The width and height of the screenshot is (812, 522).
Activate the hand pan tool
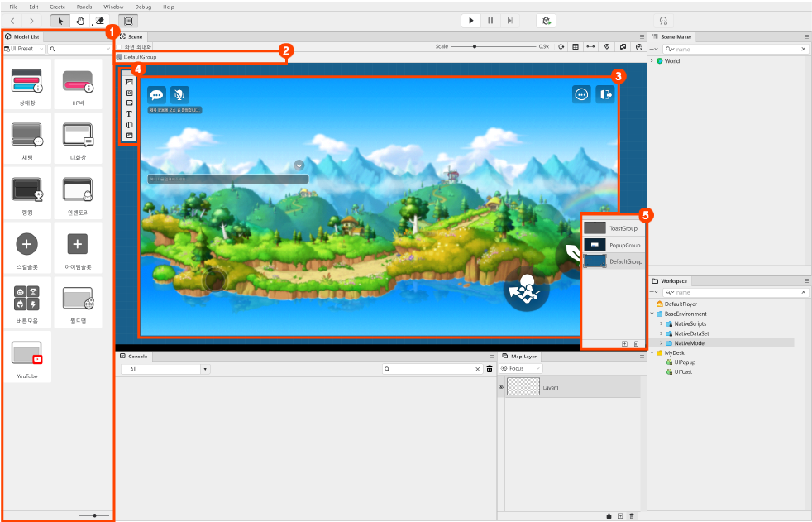pyautogui.click(x=80, y=21)
